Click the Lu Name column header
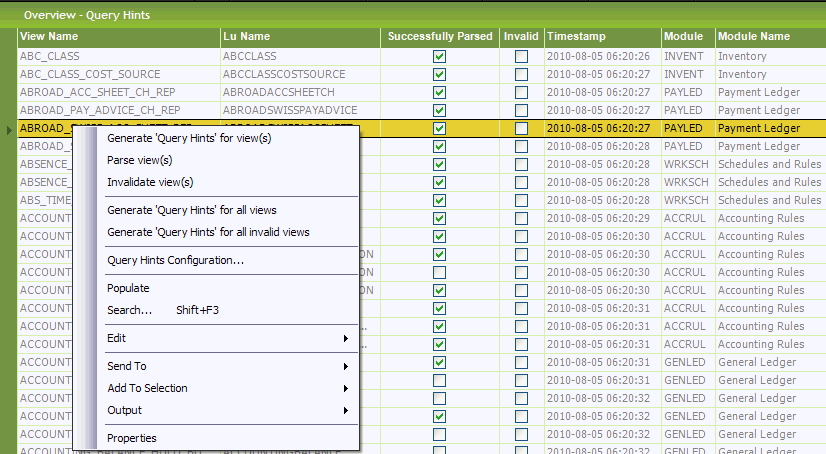 coord(301,36)
